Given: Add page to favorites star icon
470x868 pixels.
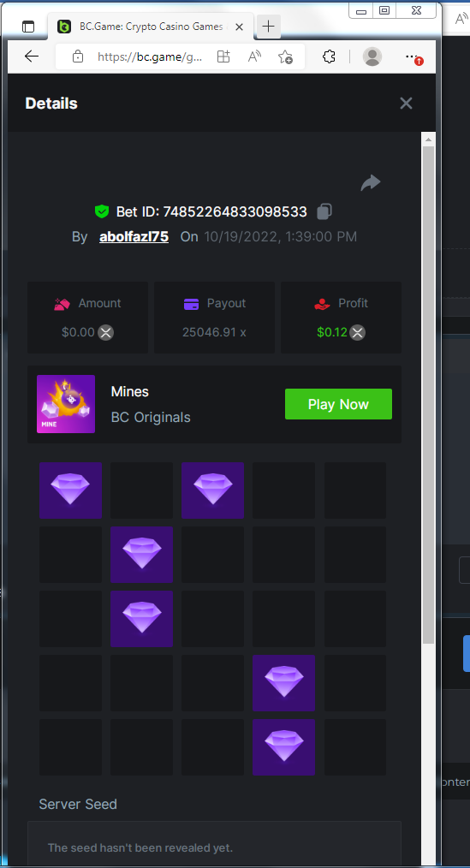Looking at the screenshot, I should (x=285, y=56).
